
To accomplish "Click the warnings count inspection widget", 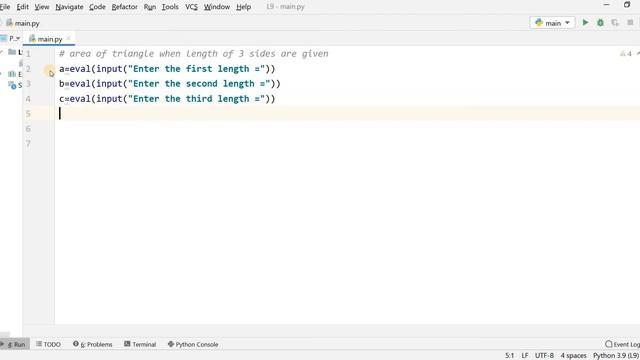I will (626, 53).
